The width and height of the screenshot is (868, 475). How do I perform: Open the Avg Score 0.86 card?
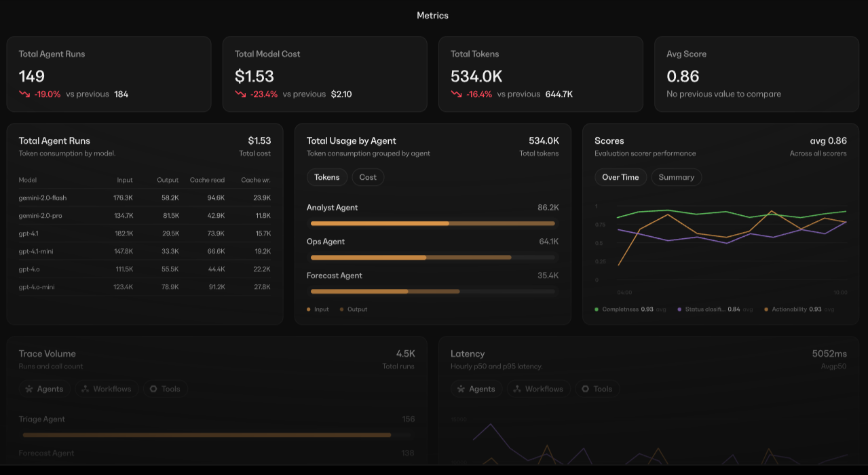pos(757,74)
